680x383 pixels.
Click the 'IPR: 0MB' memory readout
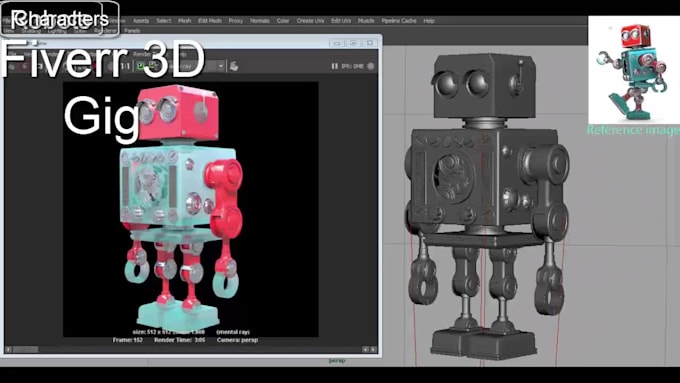tap(352, 66)
